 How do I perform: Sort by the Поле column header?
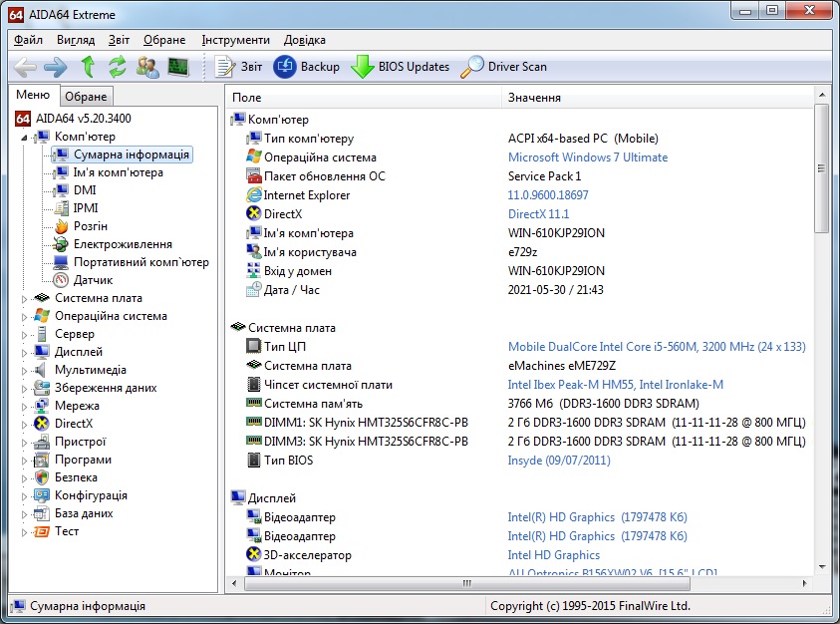click(x=365, y=98)
